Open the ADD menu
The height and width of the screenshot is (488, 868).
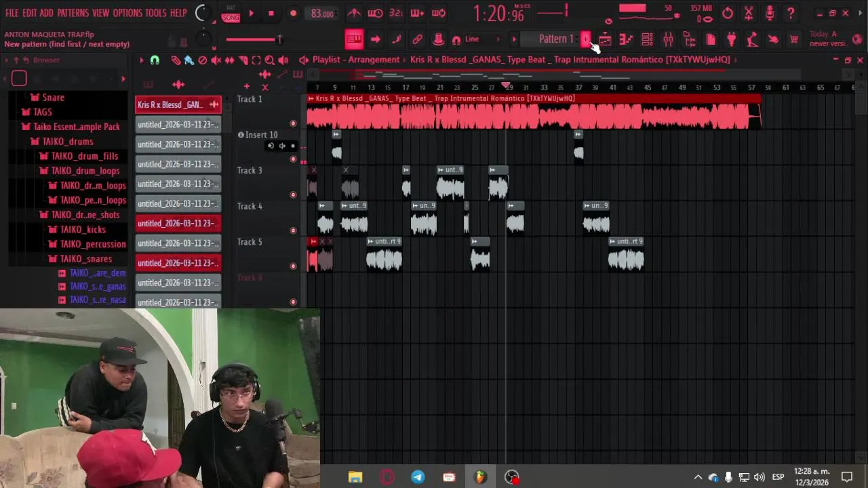(x=46, y=13)
